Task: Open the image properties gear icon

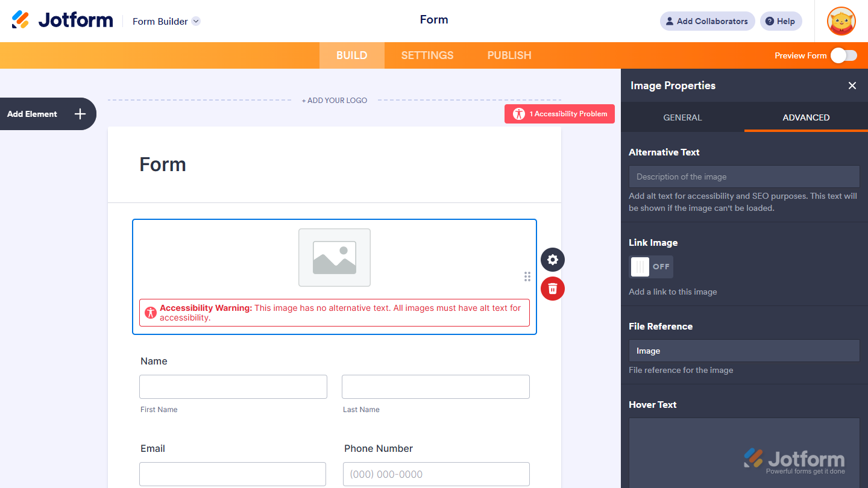Action: (552, 260)
